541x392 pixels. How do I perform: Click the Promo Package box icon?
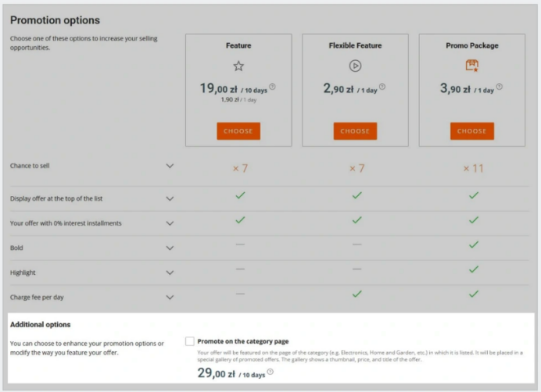(x=471, y=66)
